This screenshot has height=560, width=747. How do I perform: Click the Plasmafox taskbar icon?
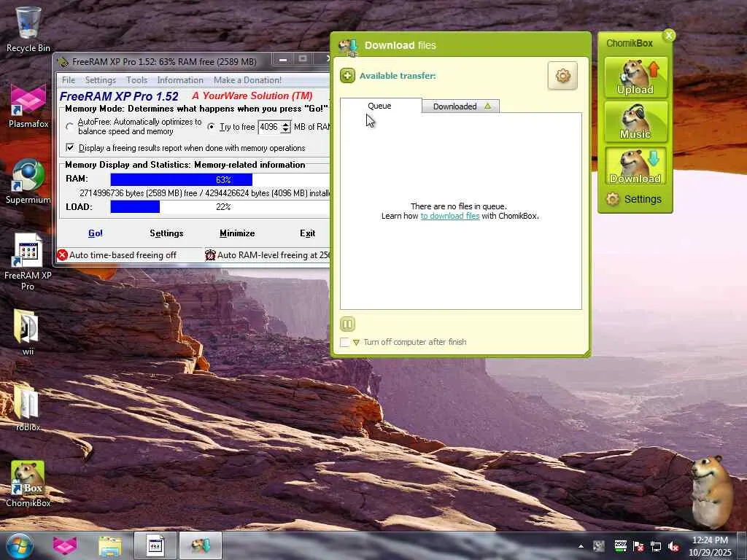(65, 545)
